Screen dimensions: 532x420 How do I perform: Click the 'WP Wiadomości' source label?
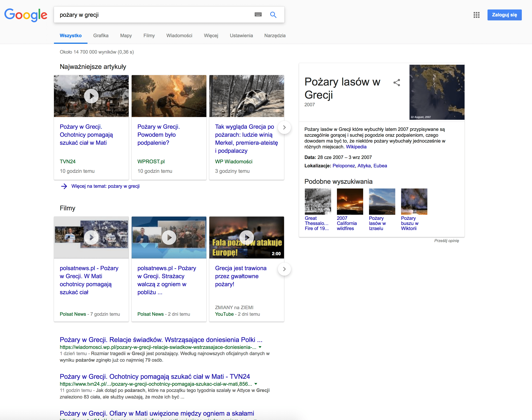(234, 162)
